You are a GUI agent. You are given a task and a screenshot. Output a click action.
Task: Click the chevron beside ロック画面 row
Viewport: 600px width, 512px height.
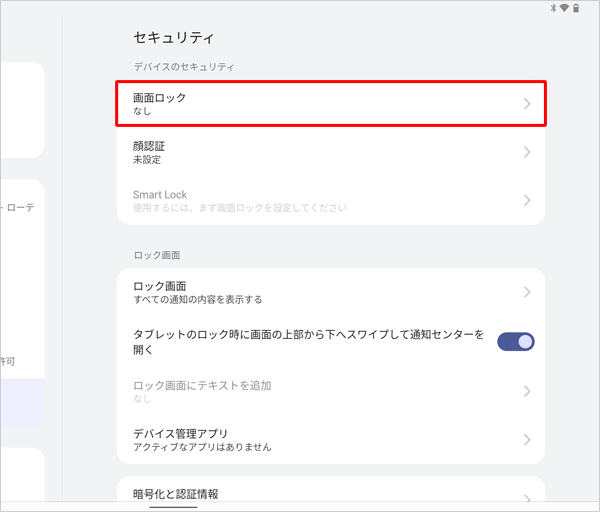[x=527, y=292]
